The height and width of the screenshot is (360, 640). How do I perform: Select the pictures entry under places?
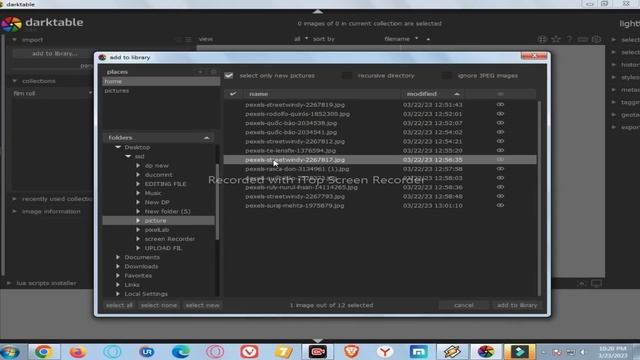click(161, 91)
